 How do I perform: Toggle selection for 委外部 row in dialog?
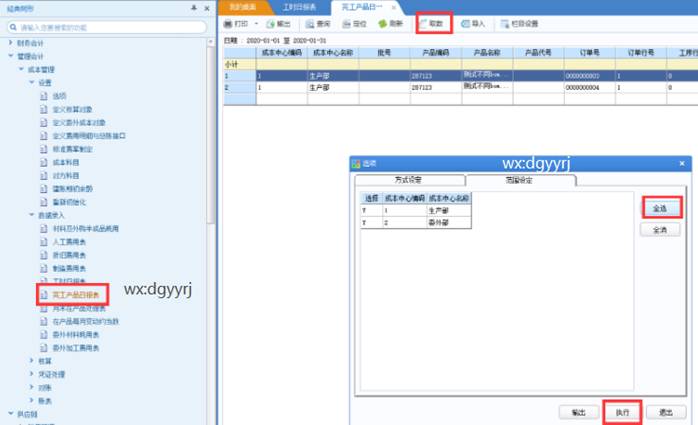coord(371,223)
